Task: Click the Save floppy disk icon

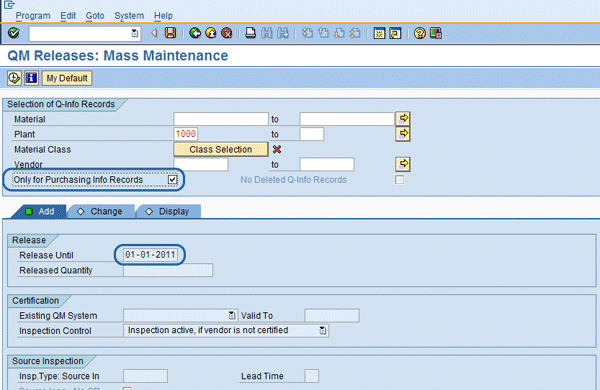Action: 170,33
